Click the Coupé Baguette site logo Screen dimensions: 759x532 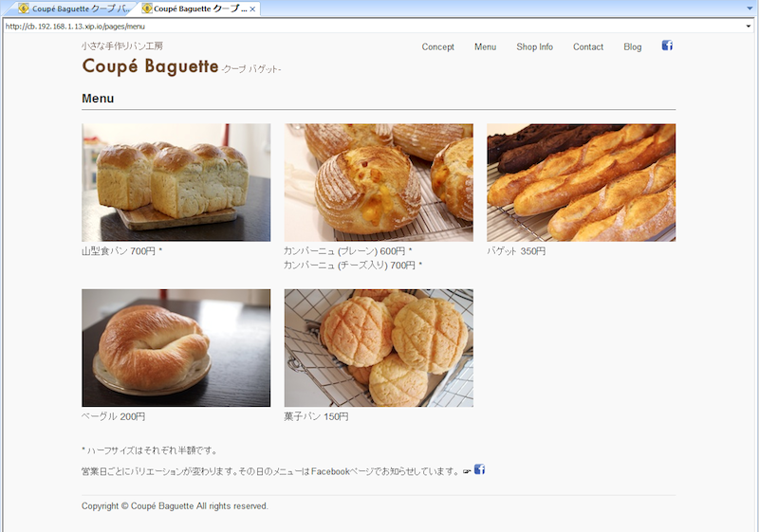[150, 66]
